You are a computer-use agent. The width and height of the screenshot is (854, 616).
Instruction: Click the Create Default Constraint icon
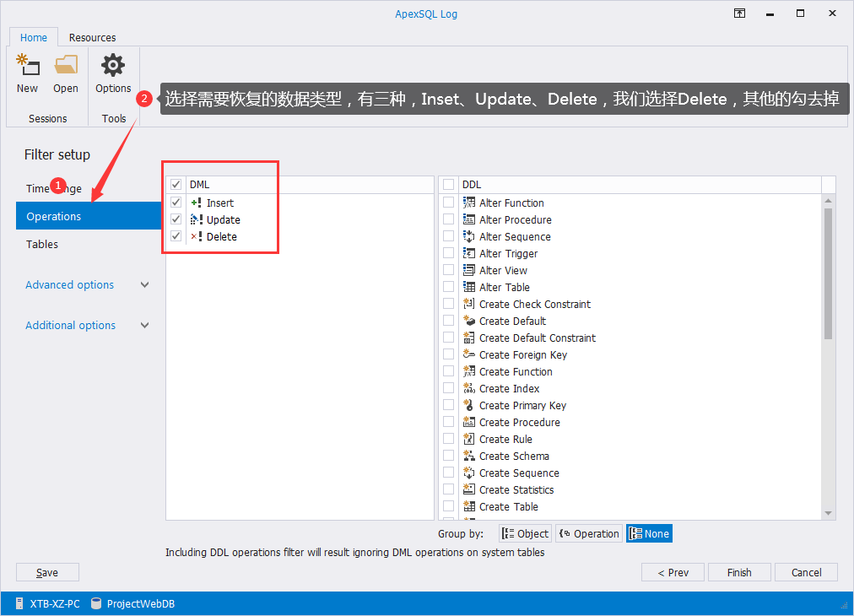pyautogui.click(x=469, y=338)
